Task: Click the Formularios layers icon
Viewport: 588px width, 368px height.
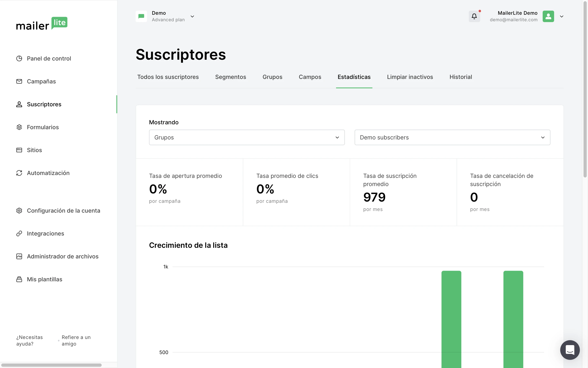Action: (x=19, y=127)
